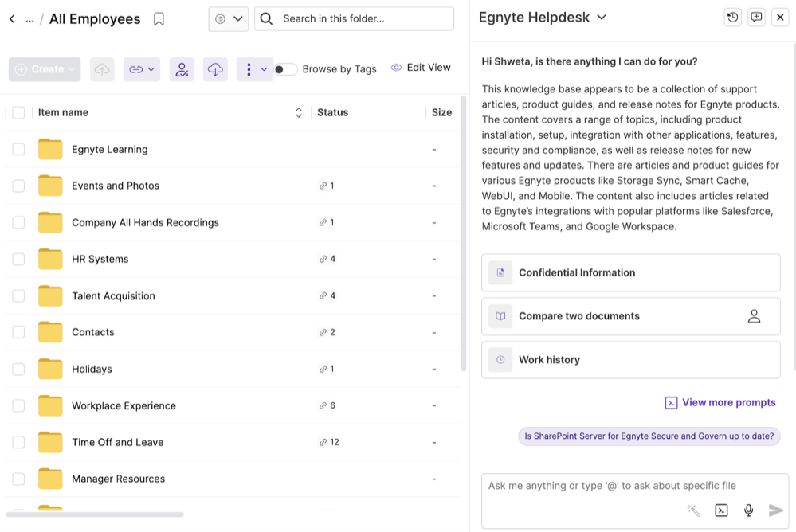The image size is (796, 532).
Task: Select the Work history prompt card
Action: tap(630, 359)
